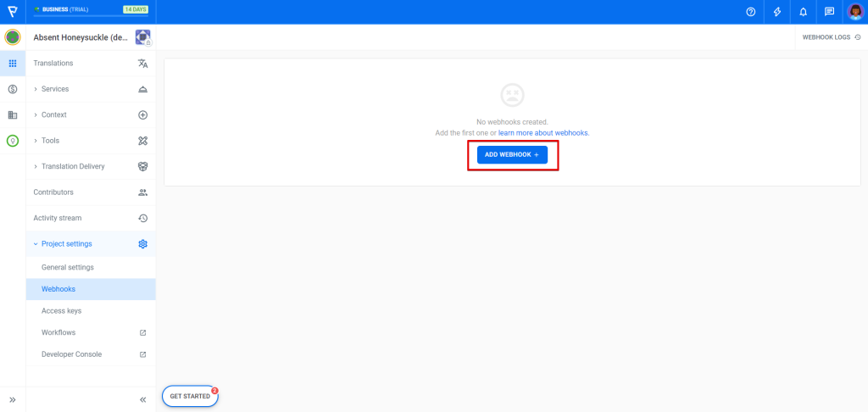Screen dimensions: 868x412
Task: Click the lightning bolt icon in header
Action: pos(777,12)
